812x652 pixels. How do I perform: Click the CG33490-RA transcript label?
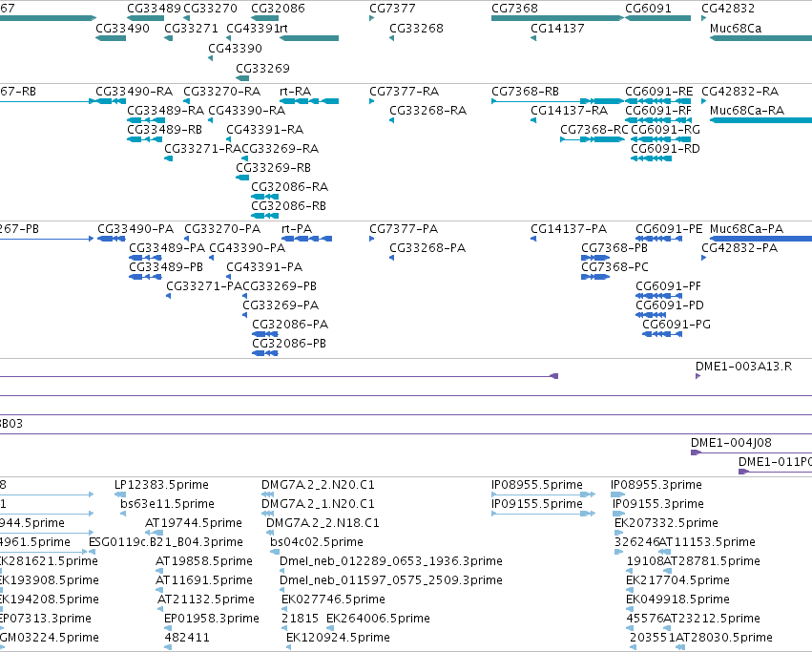tap(135, 92)
